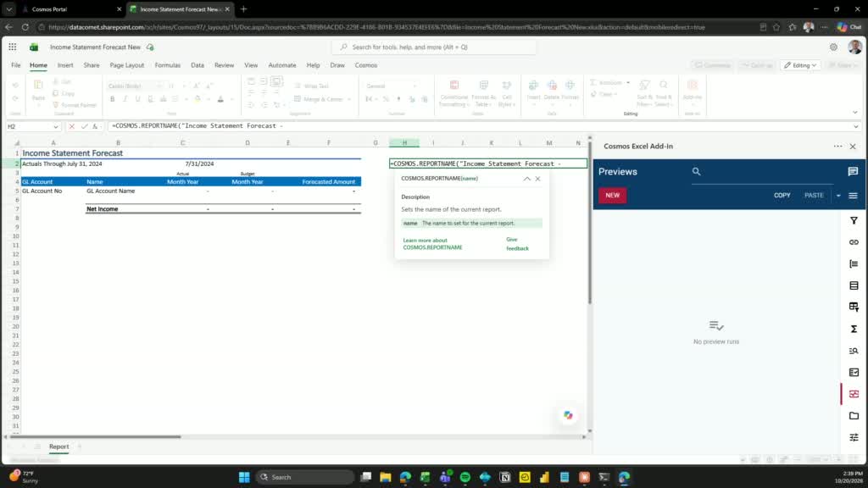This screenshot has height=488, width=868.
Task: Select the GL Account Name cell
Action: [118, 191]
